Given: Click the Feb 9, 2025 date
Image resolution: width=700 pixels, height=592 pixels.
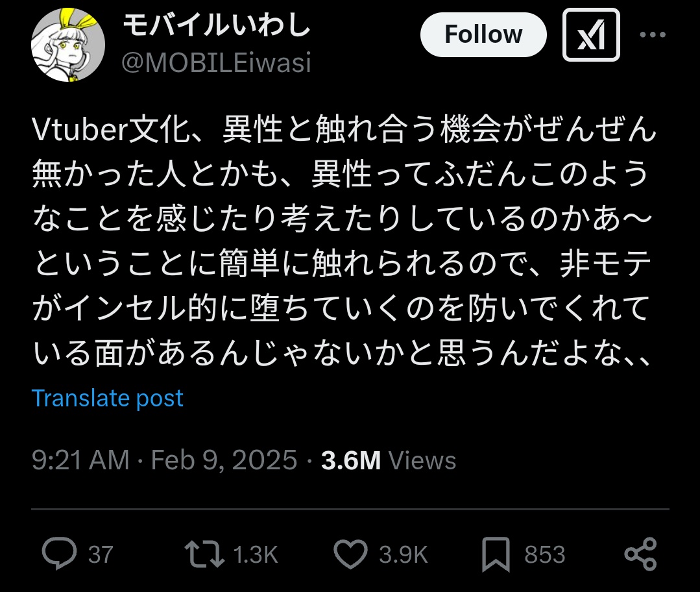Looking at the screenshot, I should (x=224, y=460).
